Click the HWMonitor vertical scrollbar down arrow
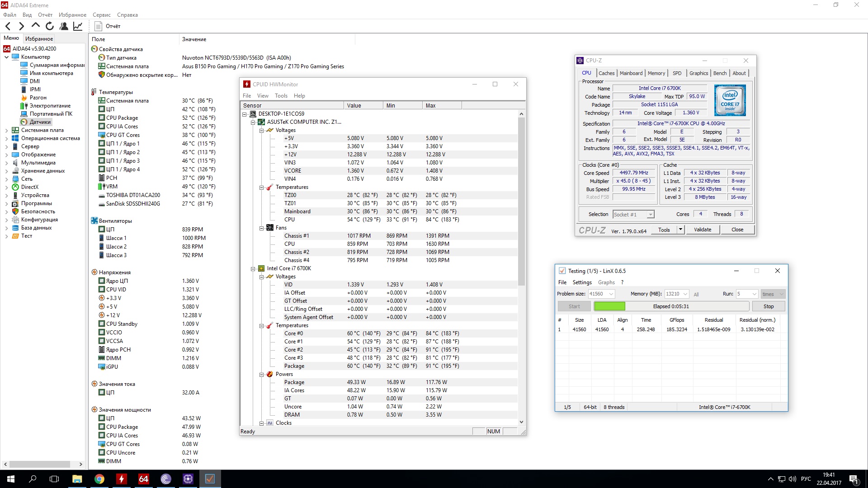Screen dimensions: 868x488 (521, 422)
